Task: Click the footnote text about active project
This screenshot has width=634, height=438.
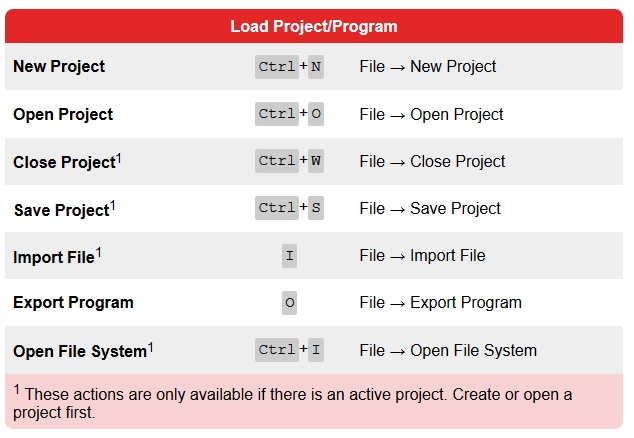Action: pyautogui.click(x=300, y=403)
